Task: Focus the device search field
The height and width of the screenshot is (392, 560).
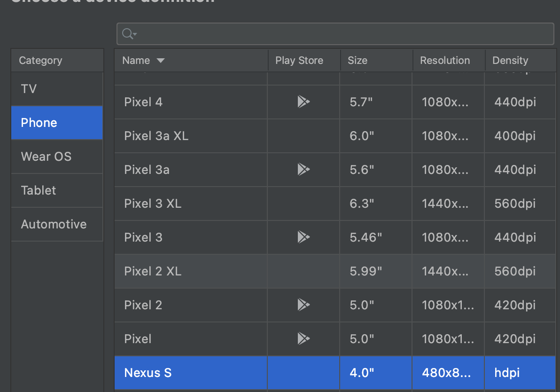Action: [335, 34]
